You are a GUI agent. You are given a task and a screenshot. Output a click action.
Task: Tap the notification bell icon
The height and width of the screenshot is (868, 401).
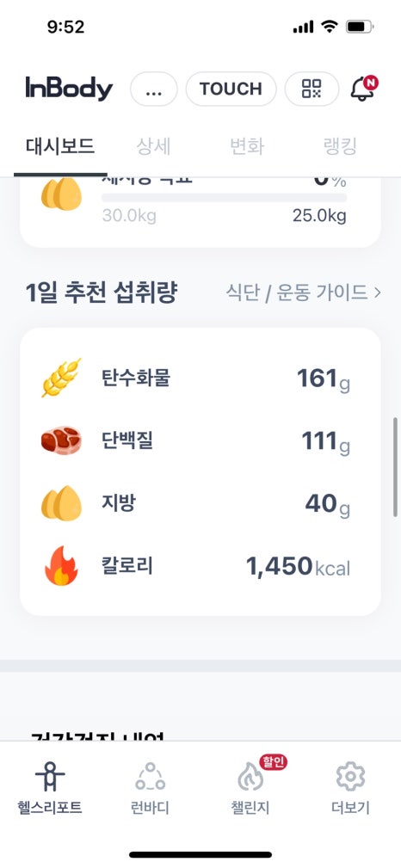coord(363,89)
